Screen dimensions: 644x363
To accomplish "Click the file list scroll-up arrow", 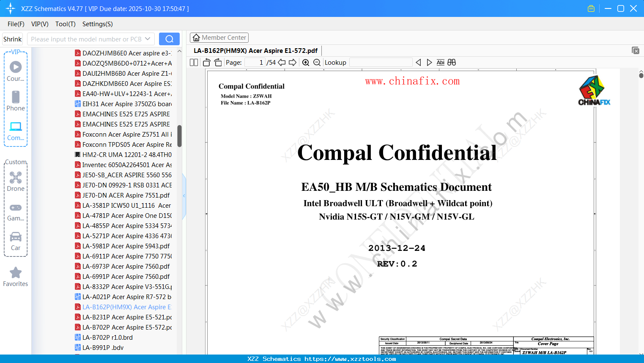I will [x=179, y=51].
